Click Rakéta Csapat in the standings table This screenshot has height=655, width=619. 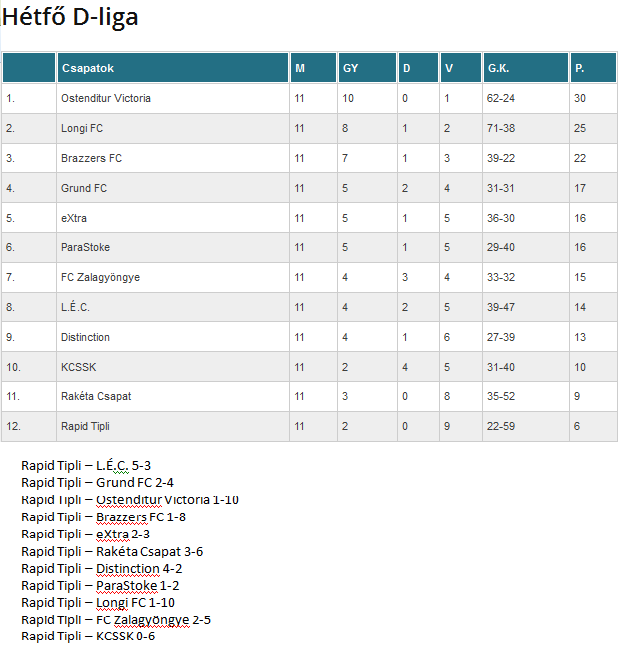pyautogui.click(x=96, y=397)
